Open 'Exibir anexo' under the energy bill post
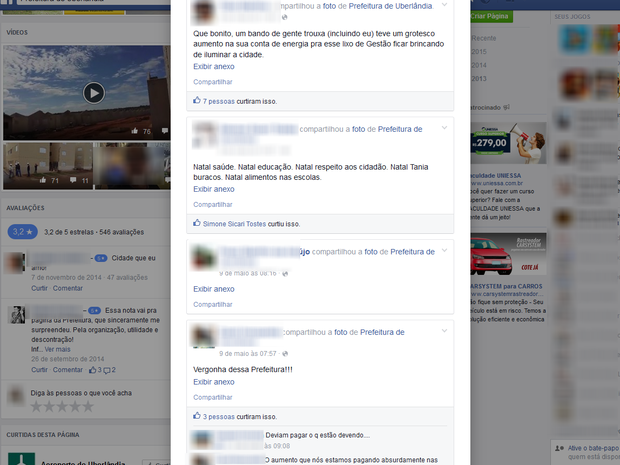620x465 pixels. (x=213, y=66)
